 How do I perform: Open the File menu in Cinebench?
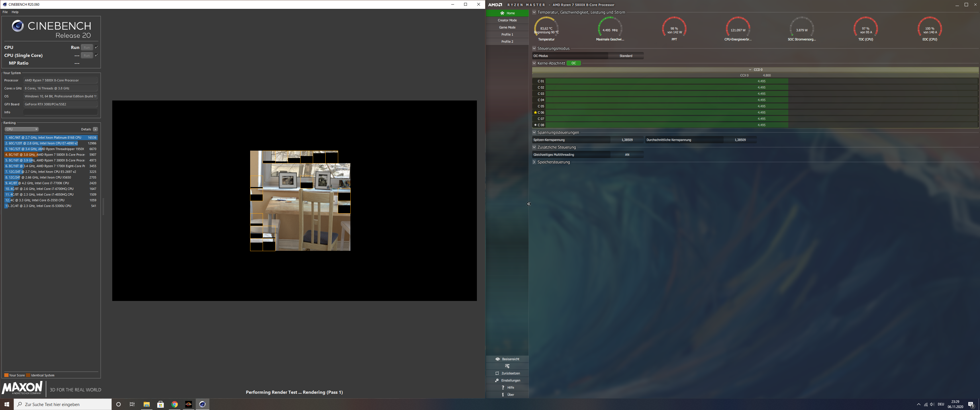pyautogui.click(x=5, y=12)
